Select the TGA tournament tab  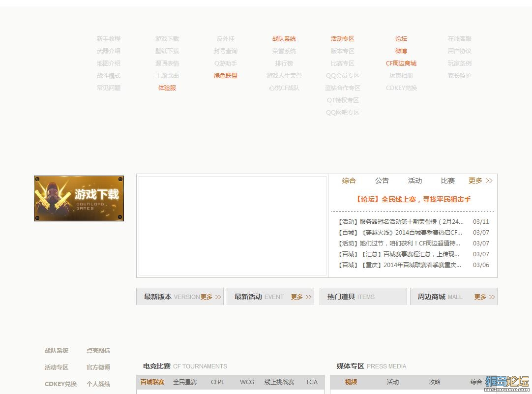click(311, 382)
